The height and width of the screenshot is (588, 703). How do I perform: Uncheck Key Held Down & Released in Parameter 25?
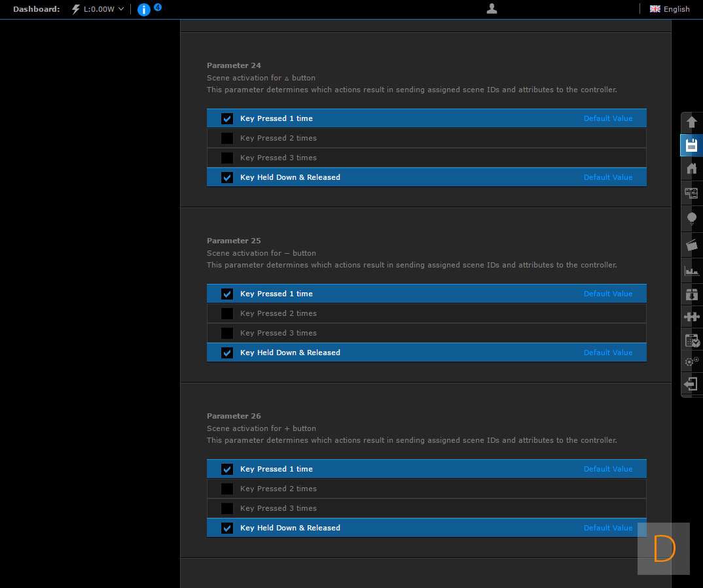point(227,353)
